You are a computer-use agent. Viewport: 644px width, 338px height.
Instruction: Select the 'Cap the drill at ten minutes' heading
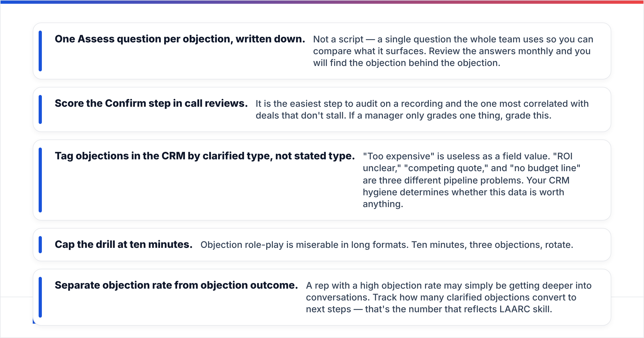pos(124,245)
